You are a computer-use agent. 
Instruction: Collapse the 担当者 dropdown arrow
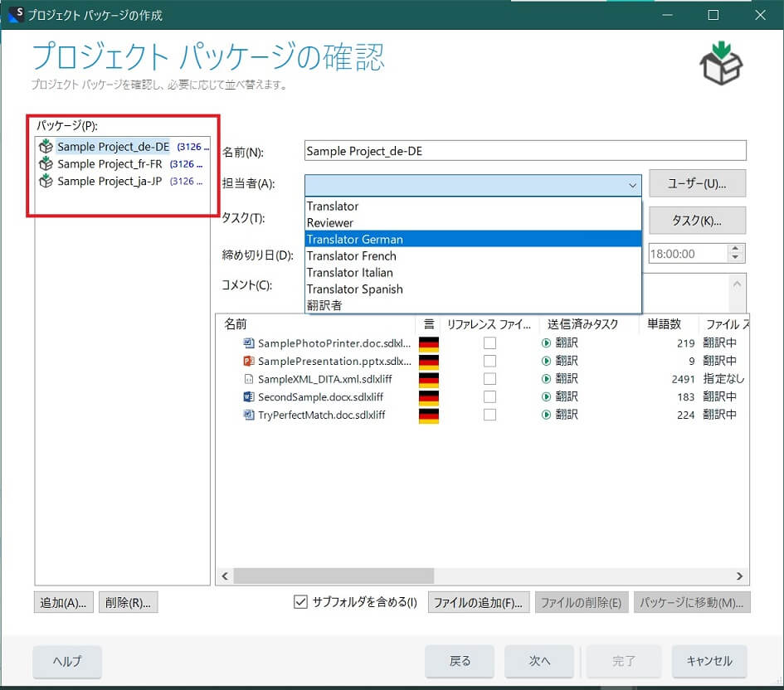tap(633, 185)
